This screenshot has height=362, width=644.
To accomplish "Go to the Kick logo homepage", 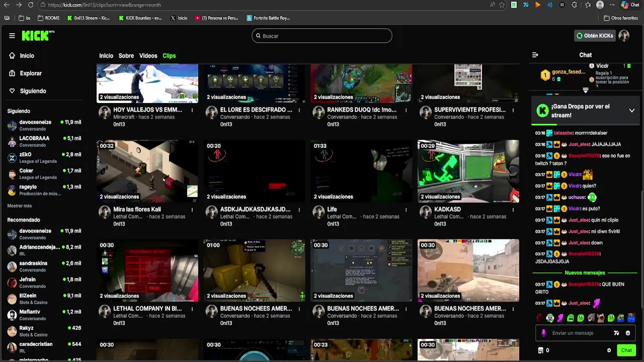I will [x=38, y=35].
